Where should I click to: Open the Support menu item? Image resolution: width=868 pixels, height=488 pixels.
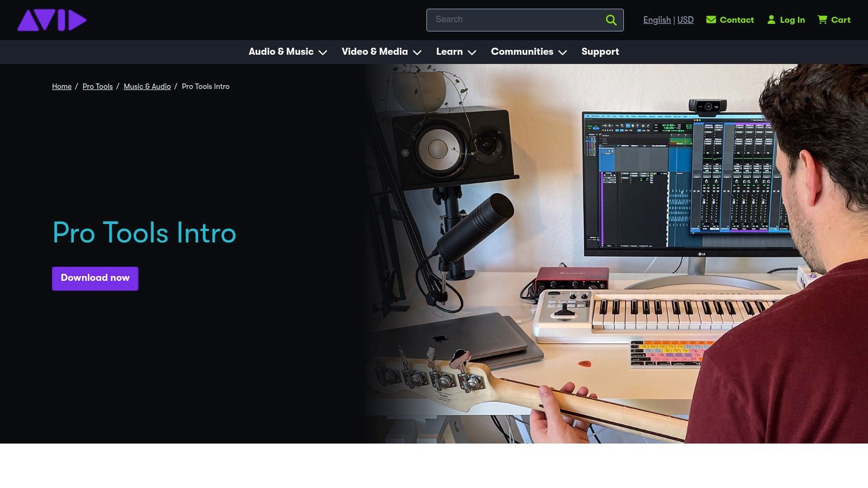click(x=600, y=52)
